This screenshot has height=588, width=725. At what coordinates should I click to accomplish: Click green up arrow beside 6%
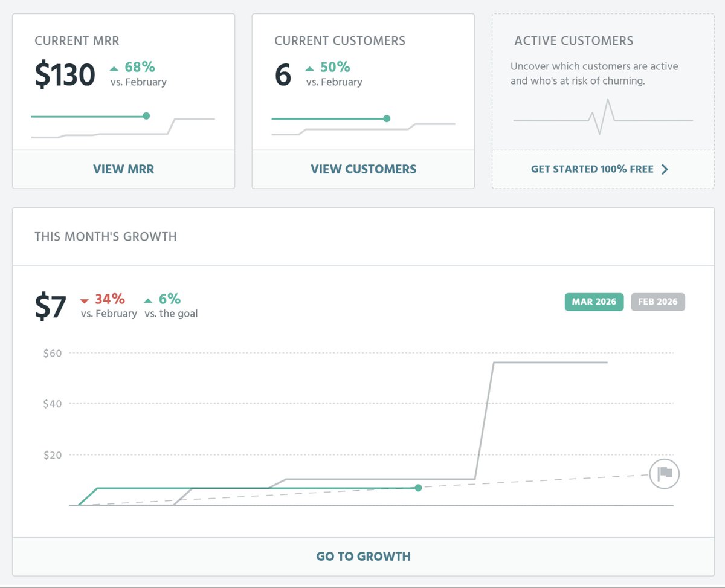pos(148,300)
